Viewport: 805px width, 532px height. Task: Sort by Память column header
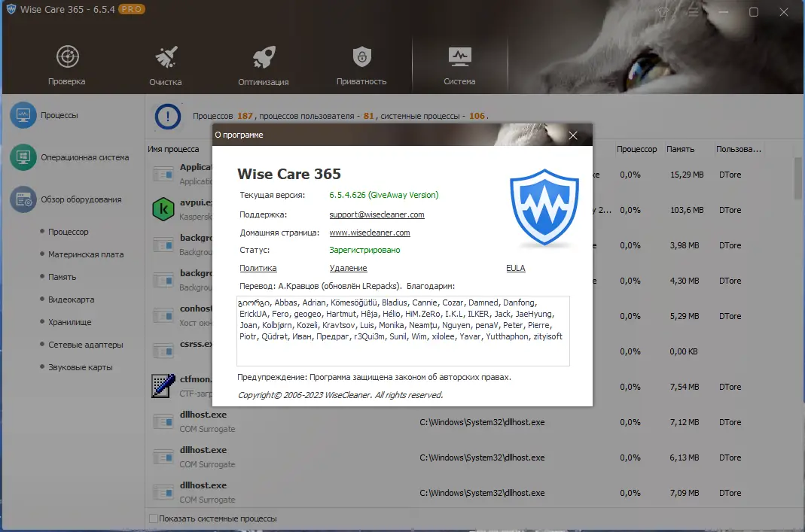click(x=680, y=149)
